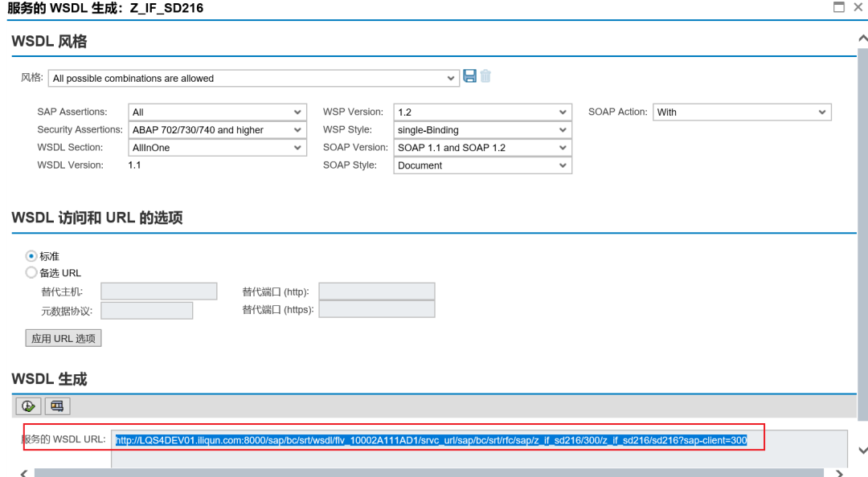This screenshot has height=477, width=868.
Task: Click the 服务的 WSDL URL label
Action: [x=63, y=439]
